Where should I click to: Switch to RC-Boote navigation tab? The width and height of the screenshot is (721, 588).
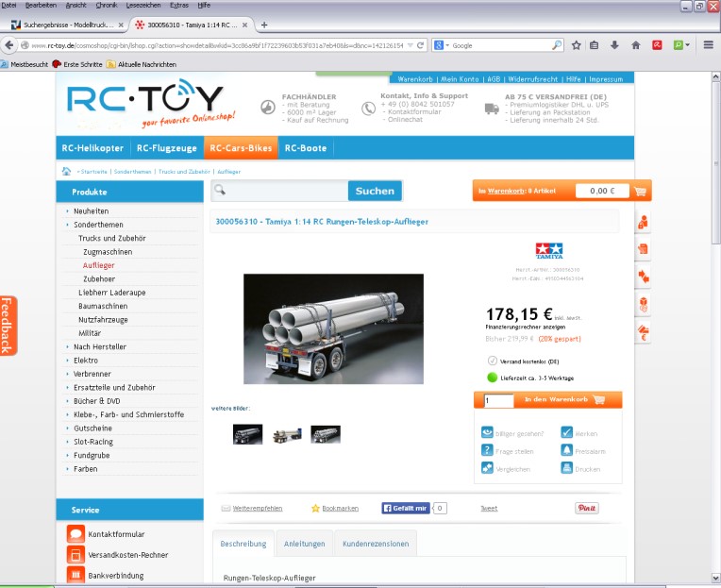point(306,148)
